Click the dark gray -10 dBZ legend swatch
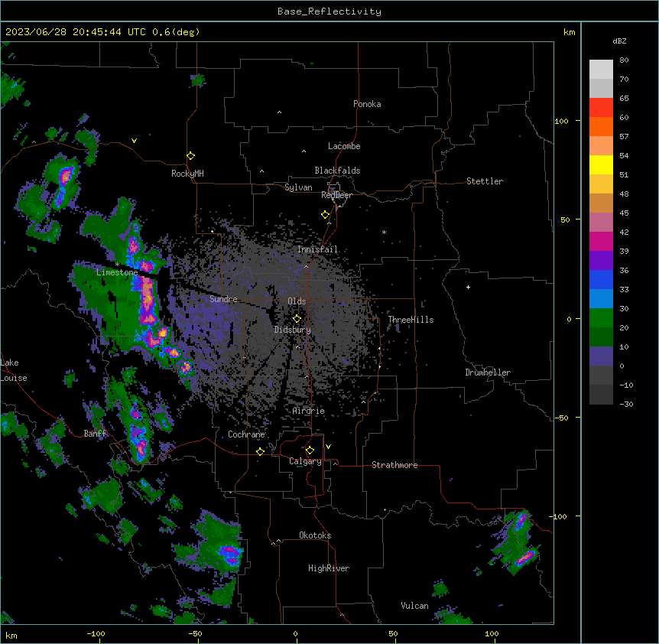 601,395
